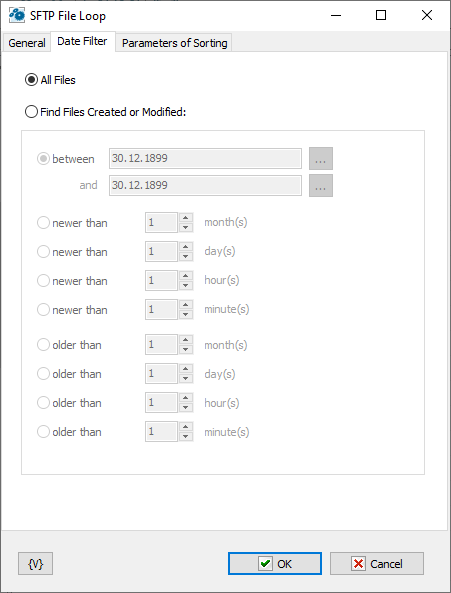Click the between start date field
451x593 pixels.
pyautogui.click(x=205, y=158)
